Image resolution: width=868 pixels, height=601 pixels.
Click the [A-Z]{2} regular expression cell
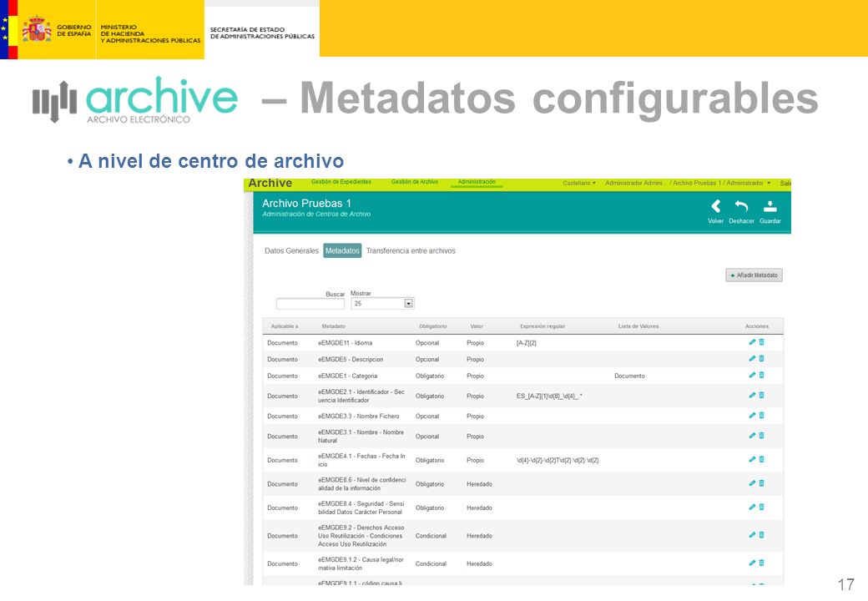pyautogui.click(x=527, y=343)
